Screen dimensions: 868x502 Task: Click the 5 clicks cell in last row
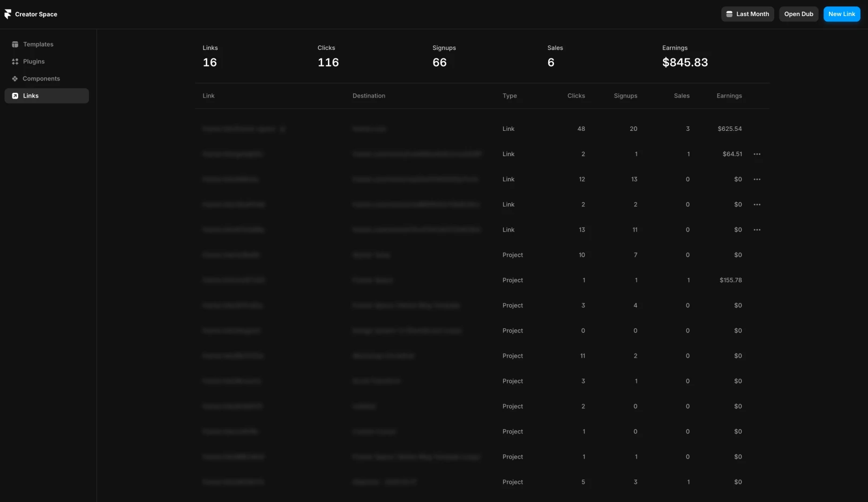[583, 482]
